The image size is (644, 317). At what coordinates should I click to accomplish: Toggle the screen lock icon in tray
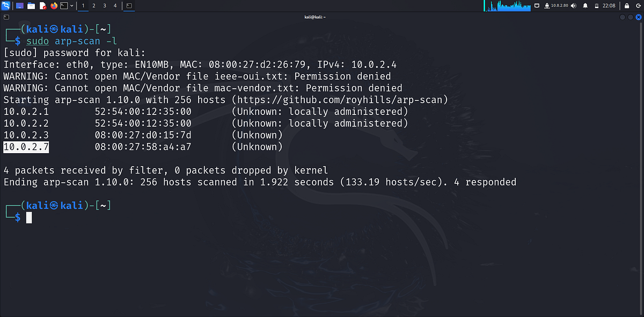pos(626,6)
